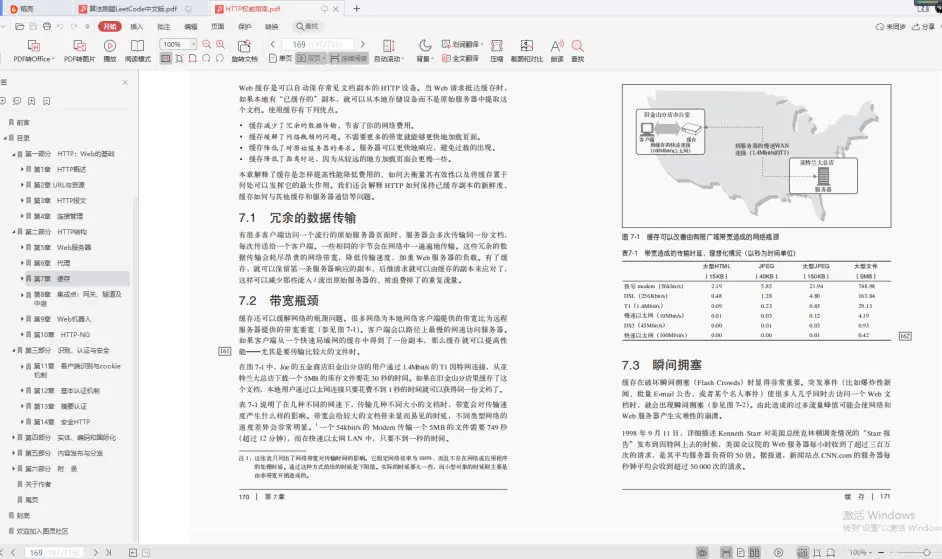
Task: Expand the 第7章 缓存 bookmark arrow
Action: click(22, 279)
